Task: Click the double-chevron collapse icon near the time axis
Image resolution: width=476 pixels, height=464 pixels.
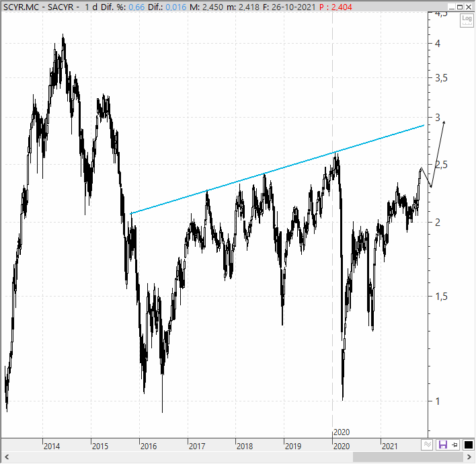Action: coord(427,445)
